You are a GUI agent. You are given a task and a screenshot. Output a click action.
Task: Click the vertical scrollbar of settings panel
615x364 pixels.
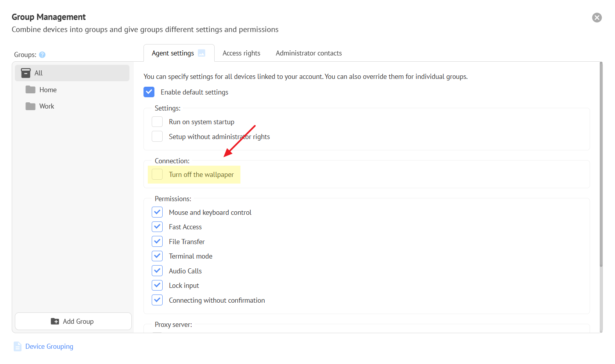coord(601,164)
